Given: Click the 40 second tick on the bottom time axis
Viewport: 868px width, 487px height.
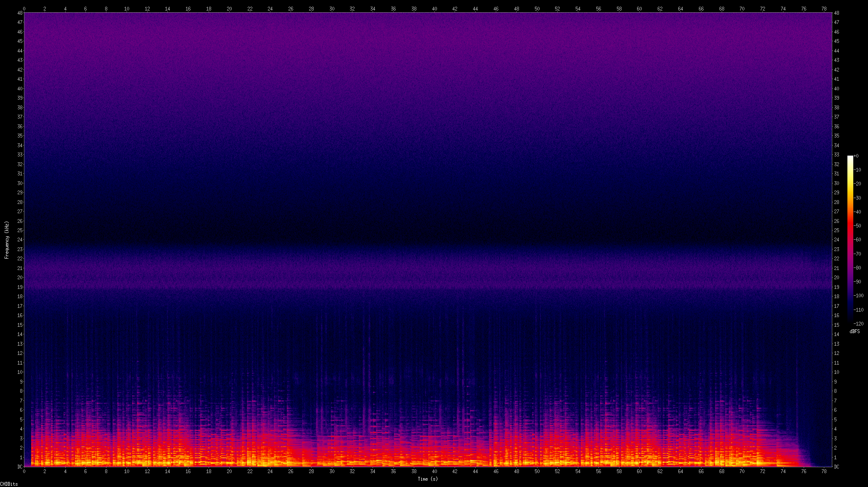Looking at the screenshot, I should [434, 471].
